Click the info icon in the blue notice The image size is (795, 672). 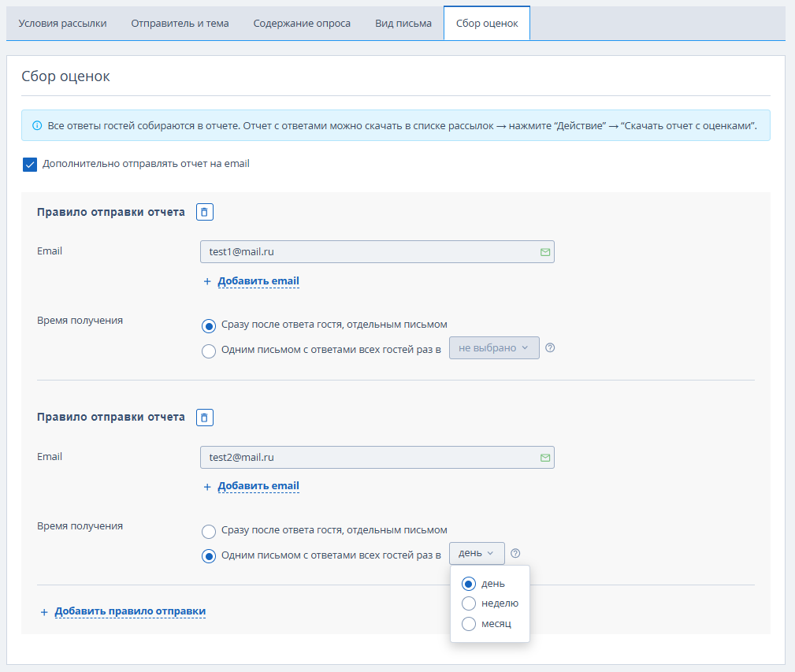pos(37,126)
